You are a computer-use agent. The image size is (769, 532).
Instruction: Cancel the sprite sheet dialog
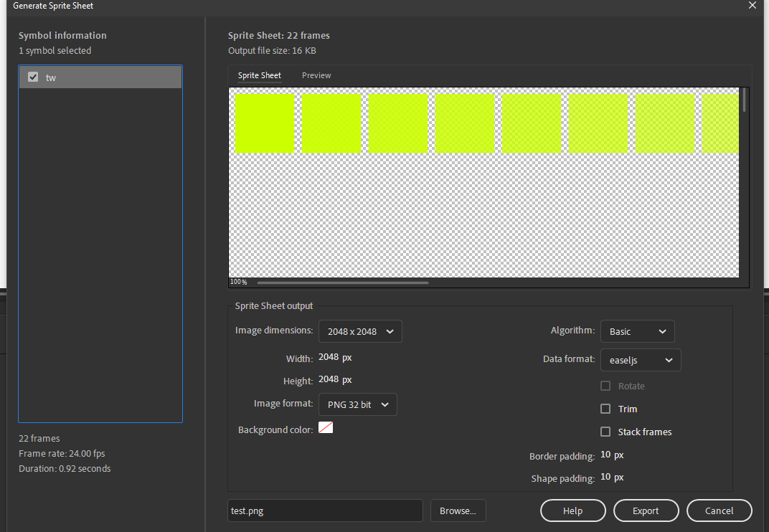click(719, 510)
